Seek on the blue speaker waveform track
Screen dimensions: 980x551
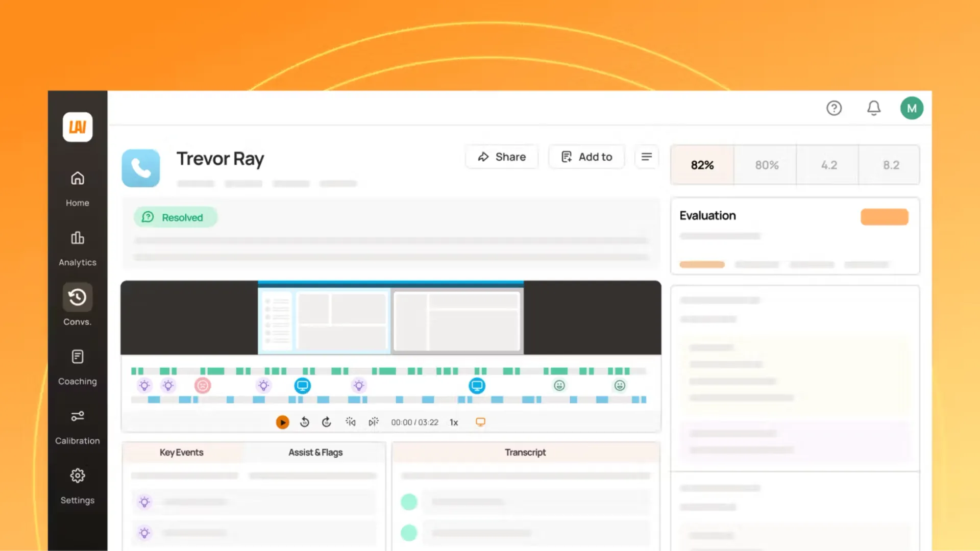pos(388,399)
